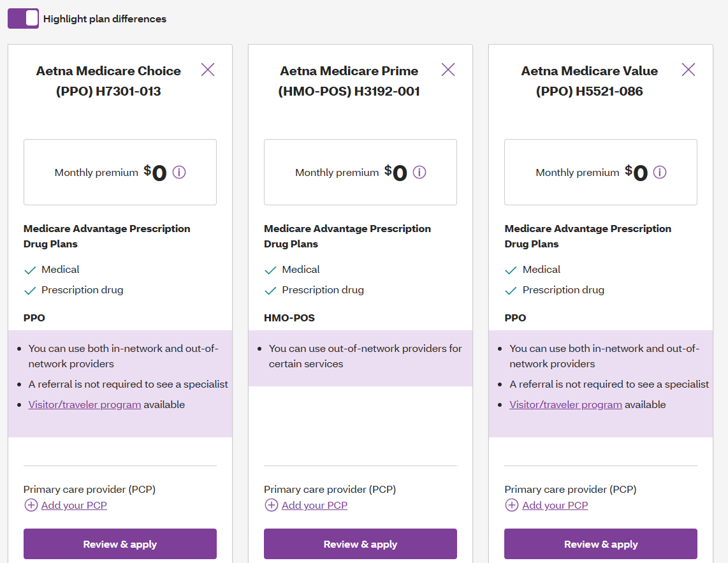
Task: Click Medicare Advantage Prescription Drug Plans in Value card
Action: coord(588,236)
